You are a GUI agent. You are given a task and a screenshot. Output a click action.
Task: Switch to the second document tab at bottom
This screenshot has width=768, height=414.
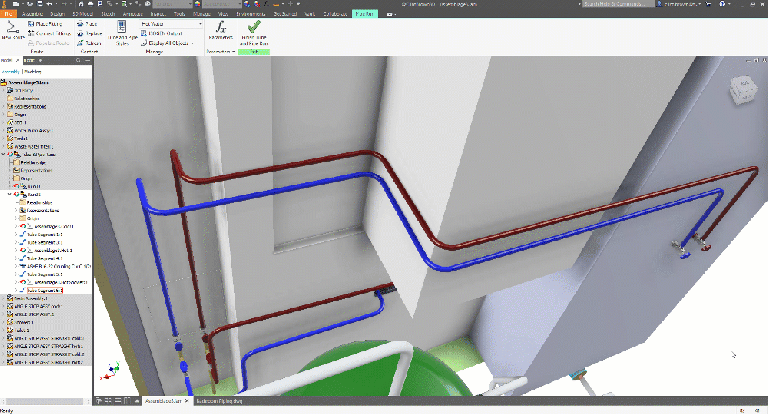(x=219, y=401)
